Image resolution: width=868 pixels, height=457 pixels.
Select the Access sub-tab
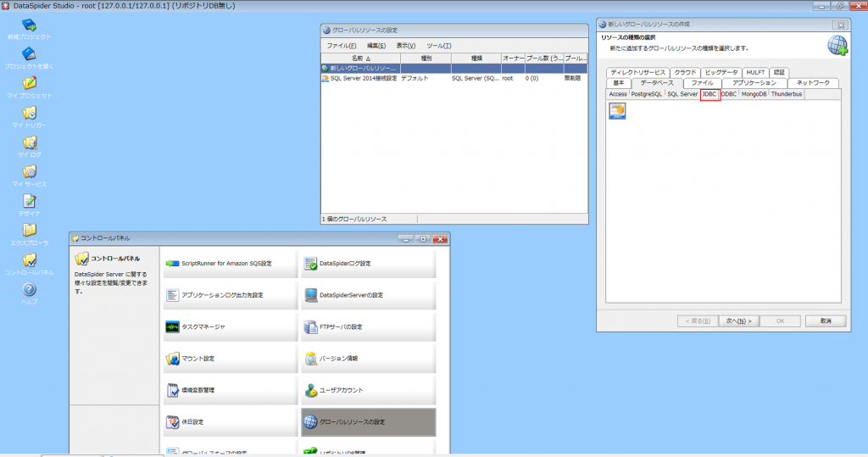[618, 94]
